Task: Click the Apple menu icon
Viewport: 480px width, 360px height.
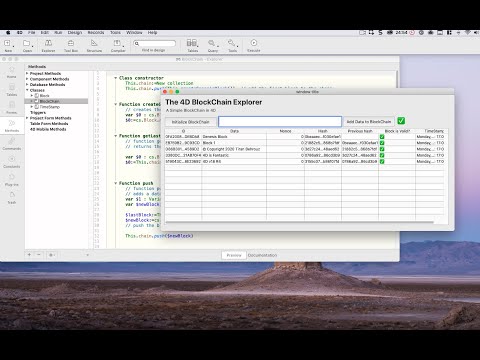Action: (8, 33)
